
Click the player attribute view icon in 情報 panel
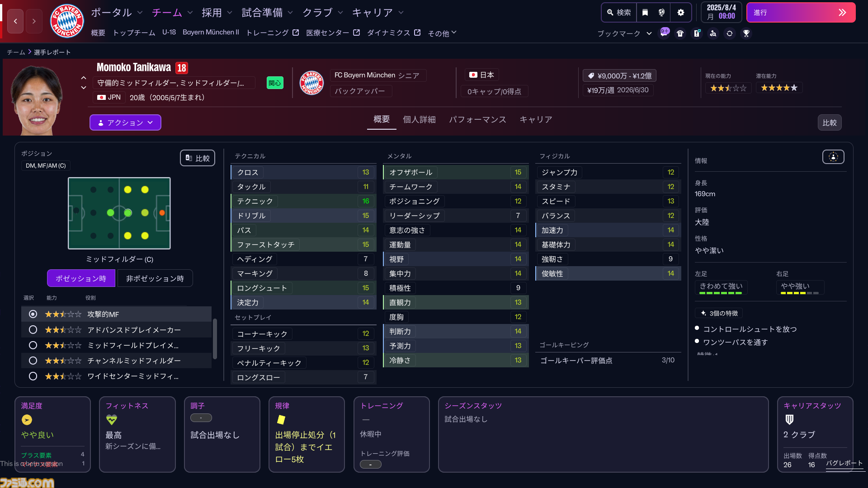(833, 157)
